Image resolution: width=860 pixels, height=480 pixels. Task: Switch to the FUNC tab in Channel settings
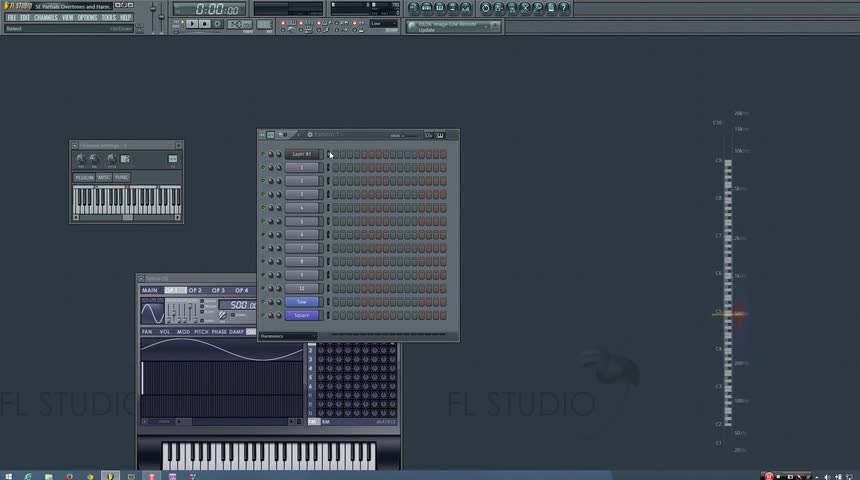pyautogui.click(x=121, y=178)
